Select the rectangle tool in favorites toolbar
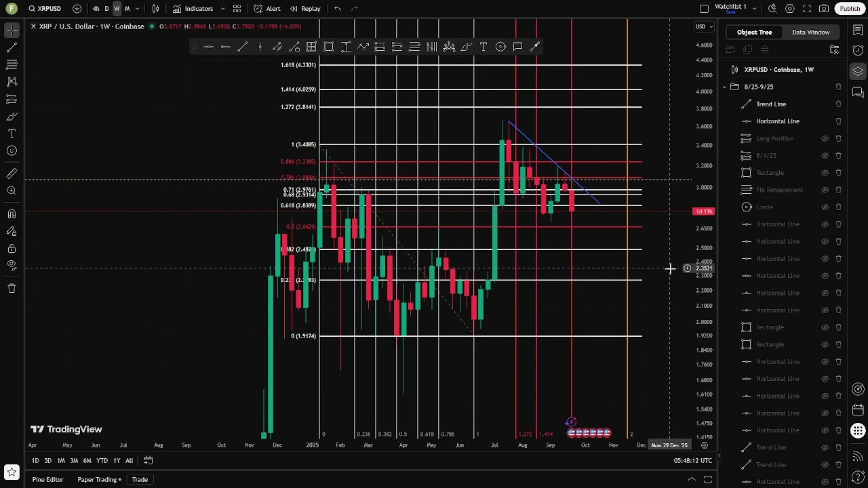Viewport: 868px width, 488px height. point(328,47)
